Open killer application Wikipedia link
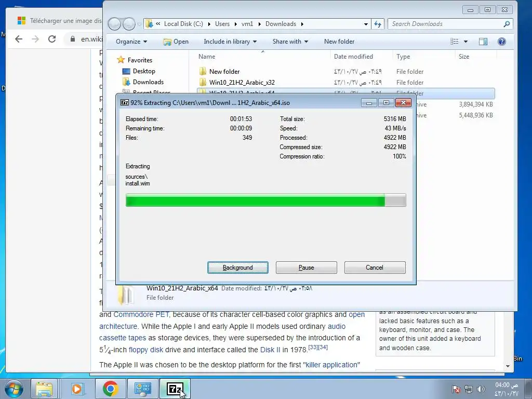The image size is (532, 399). pyautogui.click(x=331, y=365)
